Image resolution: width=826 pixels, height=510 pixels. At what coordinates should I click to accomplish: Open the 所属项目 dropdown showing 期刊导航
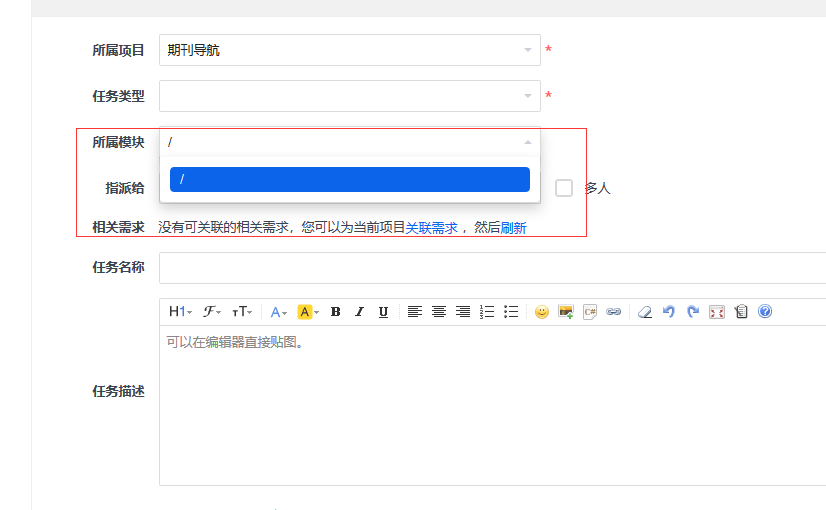coord(350,50)
